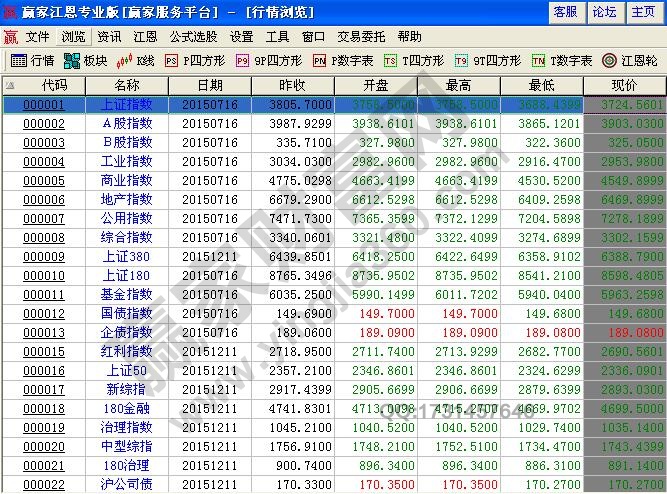Open the 江恩轮 Gann wheel tool
Viewport: 667px width, 494px height.
point(630,60)
